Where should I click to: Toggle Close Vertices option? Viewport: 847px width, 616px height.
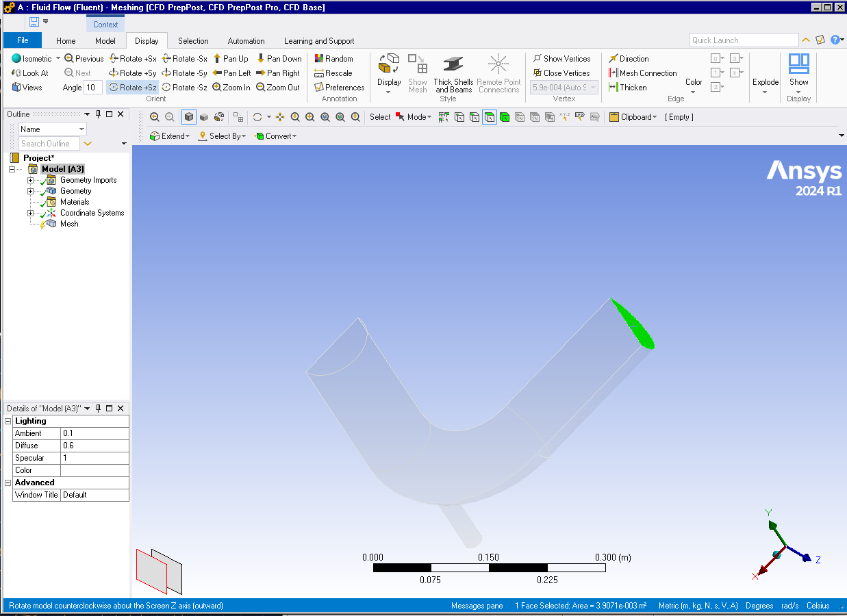coord(537,73)
